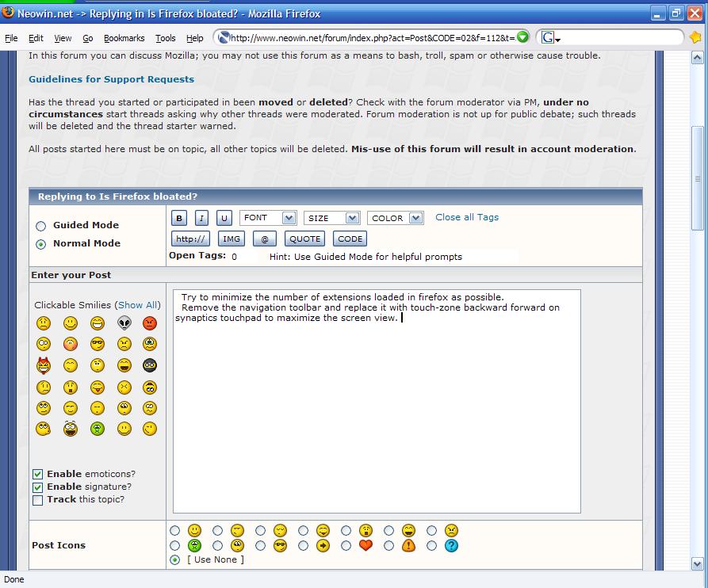Click the underline U formatting button
The width and height of the screenshot is (708, 588).
click(x=224, y=219)
